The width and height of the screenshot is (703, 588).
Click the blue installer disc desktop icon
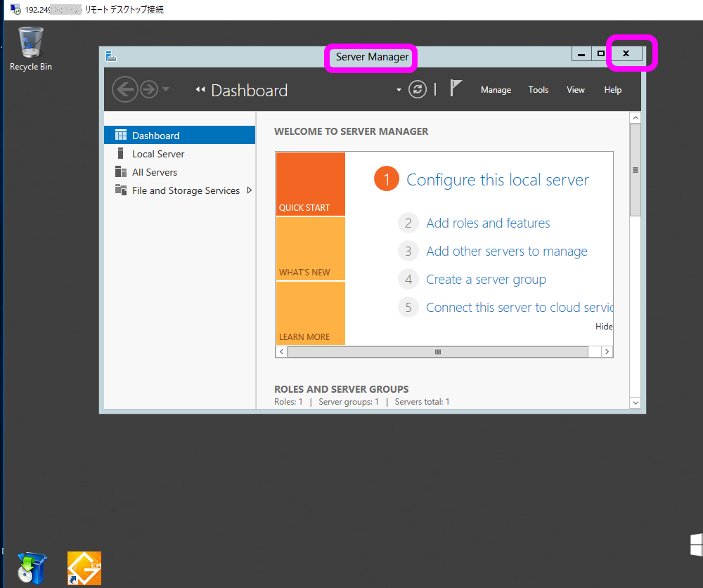click(x=32, y=568)
